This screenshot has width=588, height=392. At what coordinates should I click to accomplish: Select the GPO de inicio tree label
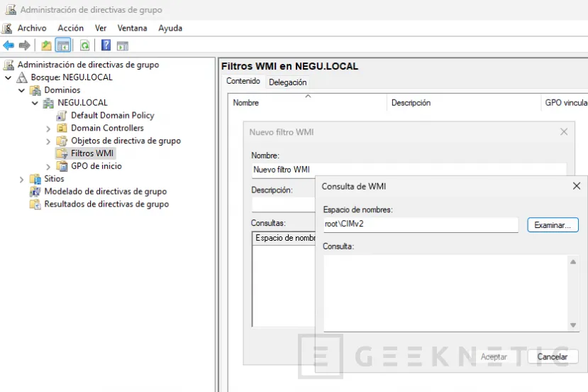click(96, 166)
